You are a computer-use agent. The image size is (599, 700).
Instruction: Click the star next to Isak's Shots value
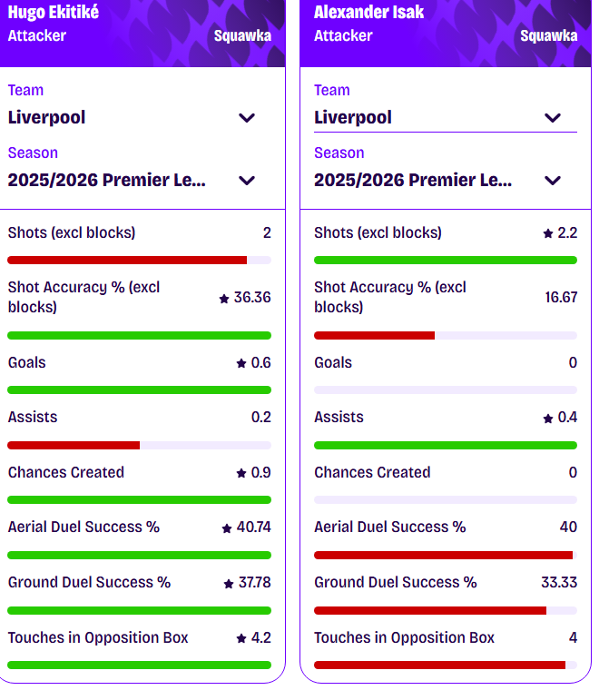click(548, 233)
